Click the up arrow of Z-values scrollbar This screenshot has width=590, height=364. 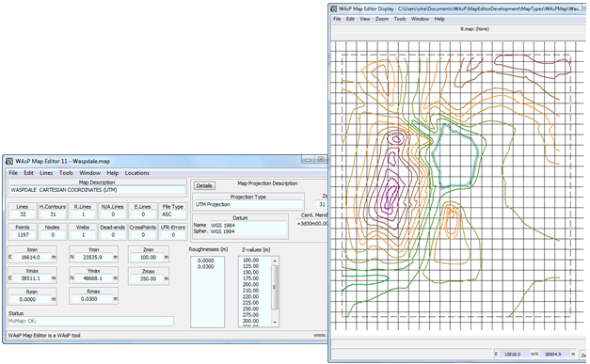click(x=275, y=261)
